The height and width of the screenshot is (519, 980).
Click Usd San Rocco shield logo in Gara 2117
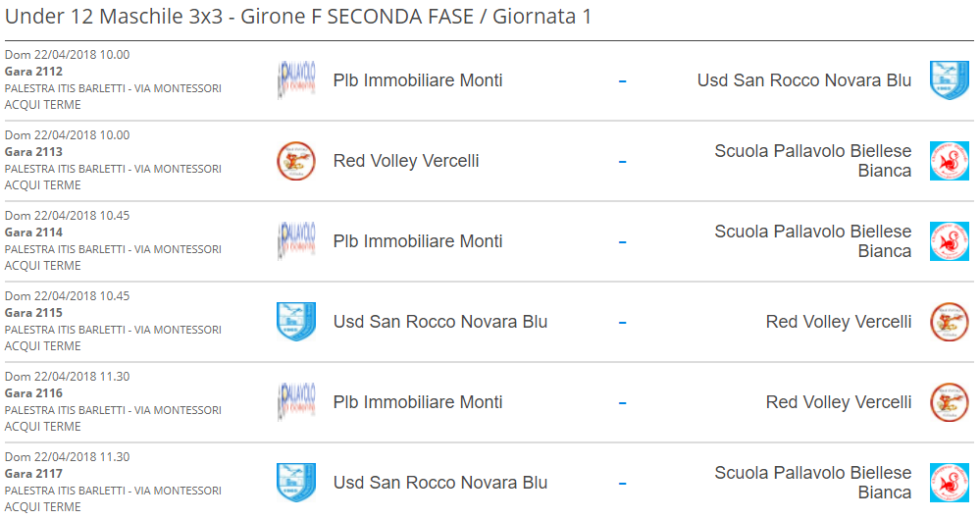click(x=296, y=482)
